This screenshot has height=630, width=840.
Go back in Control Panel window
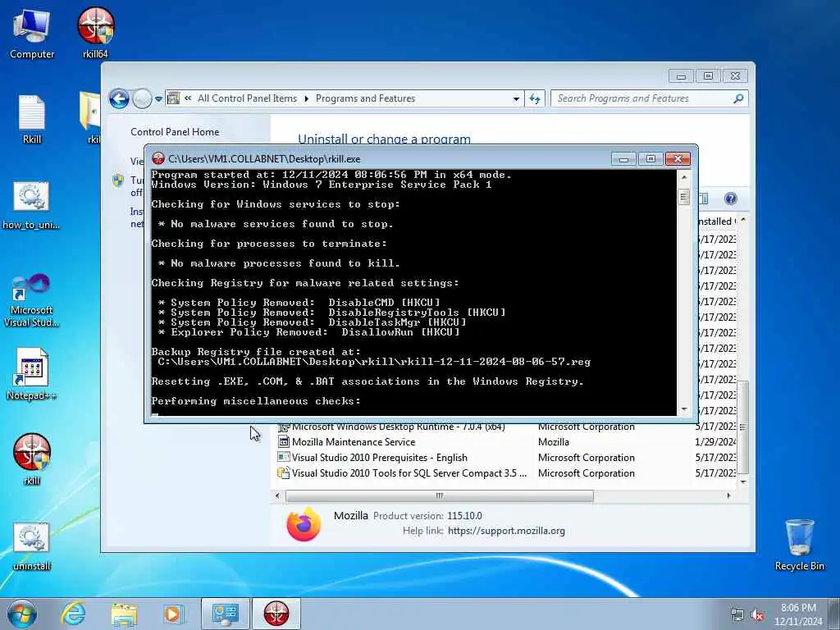coord(119,98)
